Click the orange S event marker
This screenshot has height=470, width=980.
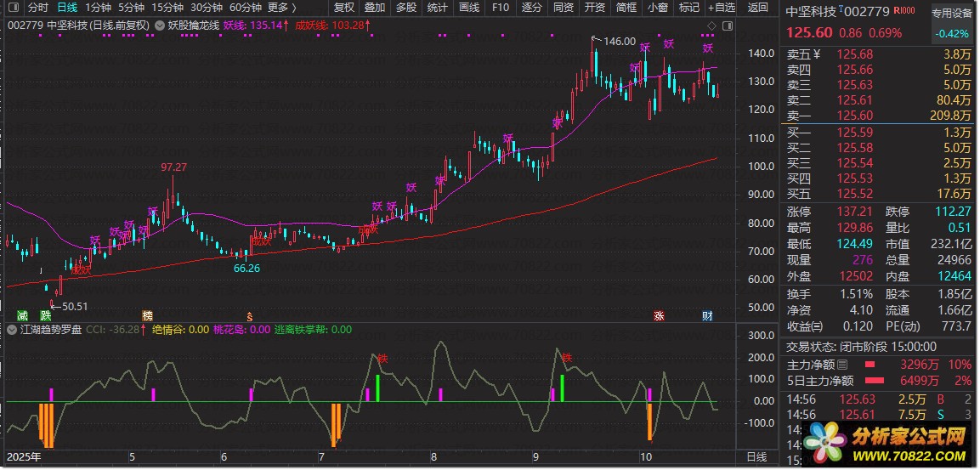point(249,315)
